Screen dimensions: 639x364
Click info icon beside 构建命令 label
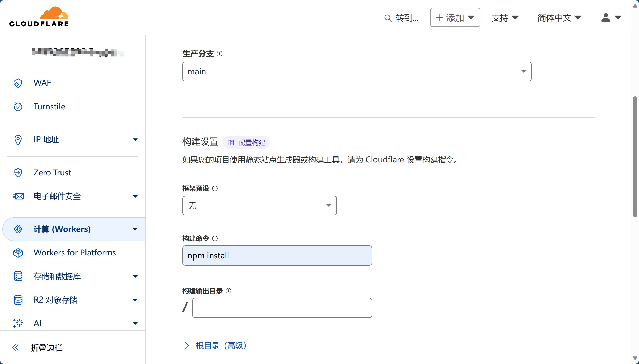coord(215,238)
